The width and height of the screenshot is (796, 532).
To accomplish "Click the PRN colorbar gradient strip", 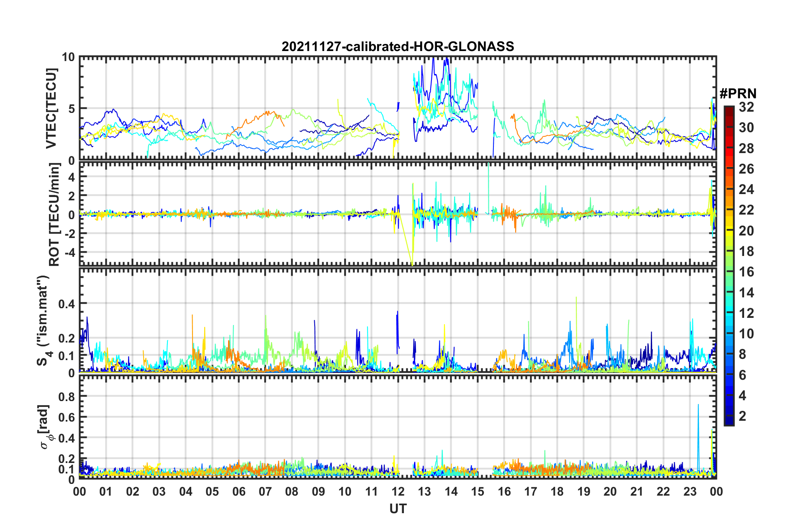I will click(729, 266).
